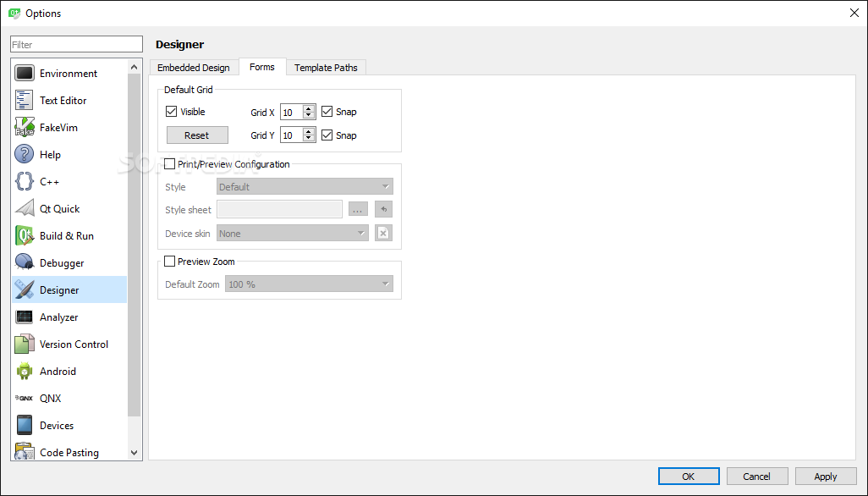This screenshot has height=496, width=868.
Task: Decrease Grid Y value with down arrow
Action: tap(308, 139)
